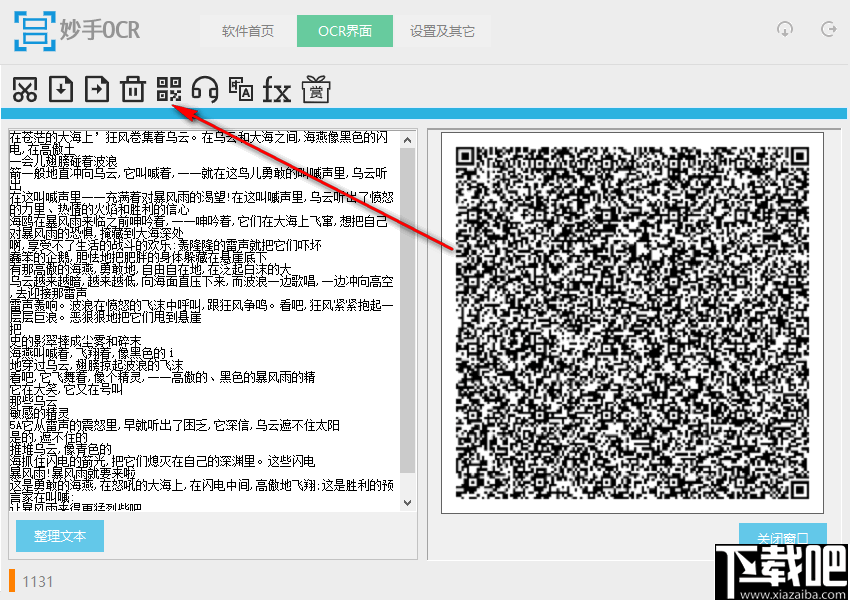The height and width of the screenshot is (600, 850).
Task: Click the line 一会儿翅膀碰着波浪
Action: [63, 162]
